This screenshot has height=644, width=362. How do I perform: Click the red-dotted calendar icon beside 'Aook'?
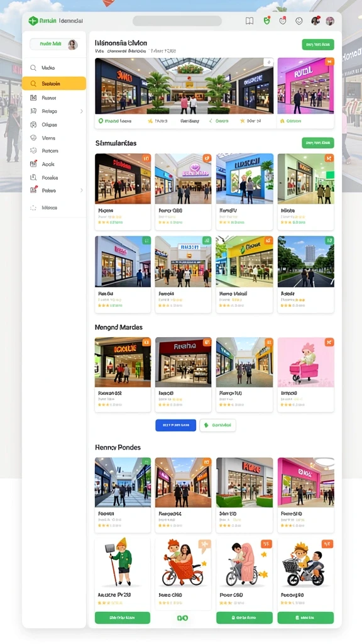(34, 164)
